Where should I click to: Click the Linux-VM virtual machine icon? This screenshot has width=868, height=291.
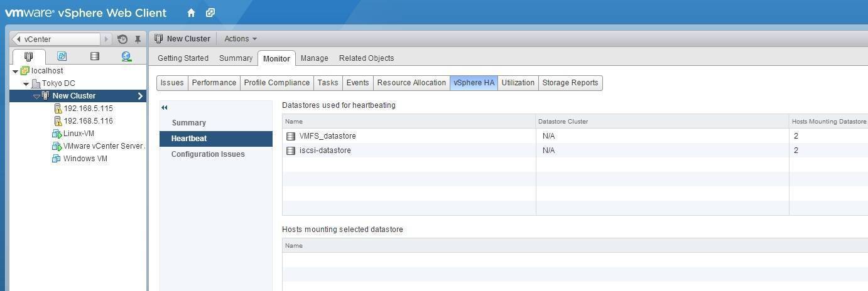(57, 134)
